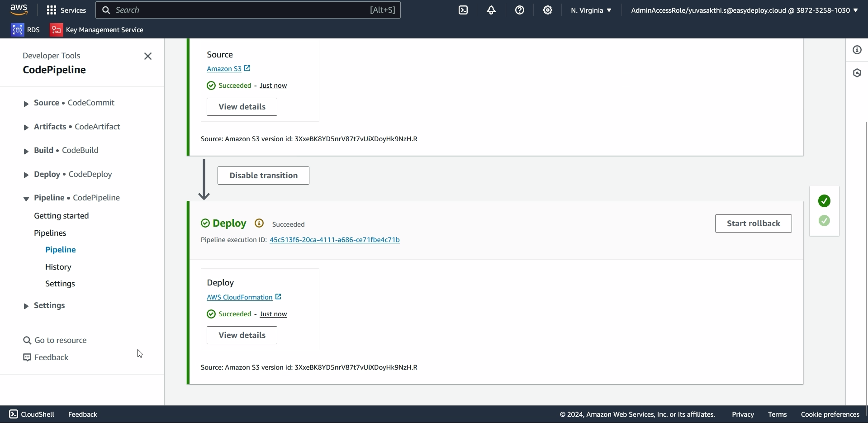
Task: Click CloudFormation external link icon
Action: coord(278,297)
